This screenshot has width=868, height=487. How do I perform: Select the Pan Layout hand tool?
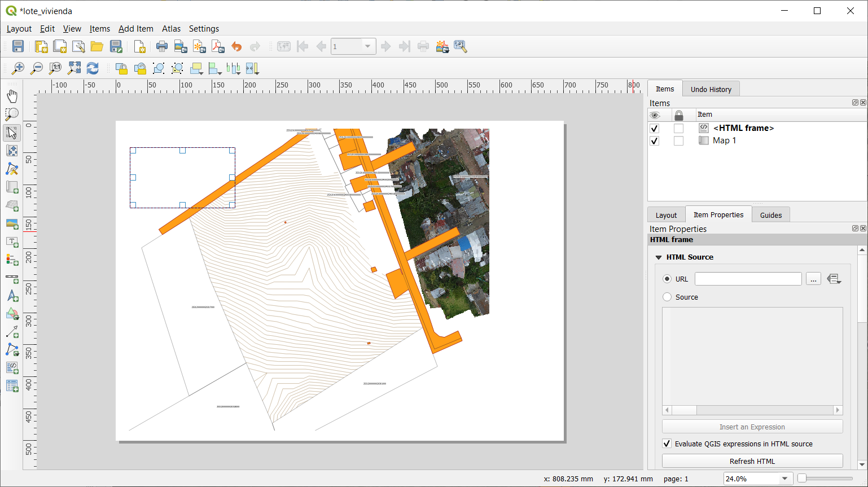12,96
